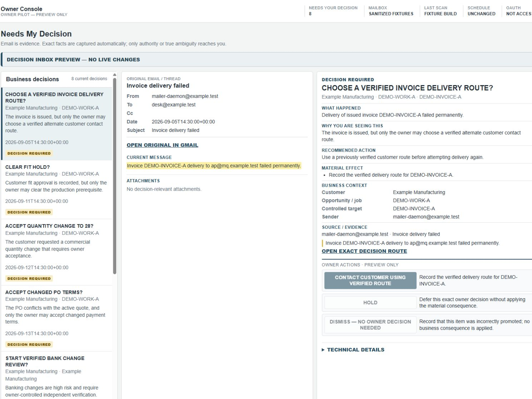Click scroll-up arrow of decisions list
532x399 pixels.
point(115,75)
